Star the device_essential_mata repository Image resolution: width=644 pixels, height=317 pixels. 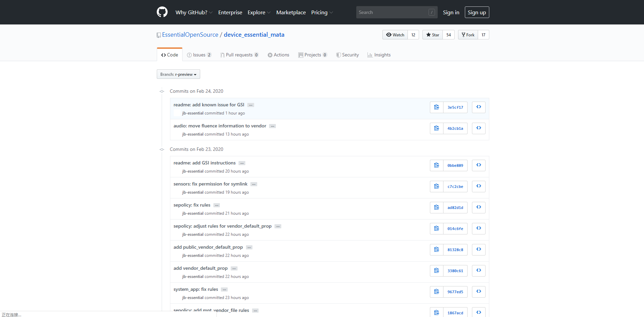click(x=433, y=35)
